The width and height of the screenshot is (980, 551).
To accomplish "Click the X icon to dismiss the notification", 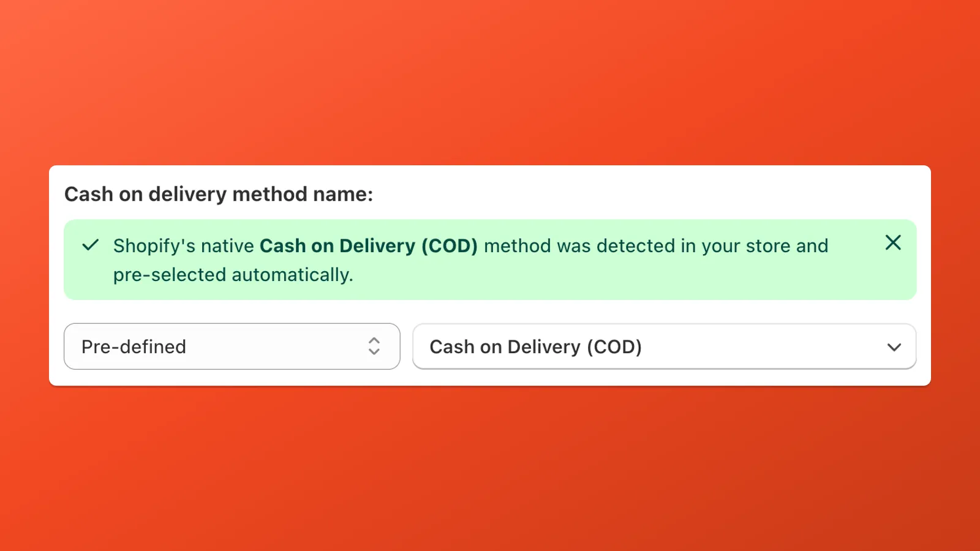I will (x=893, y=243).
